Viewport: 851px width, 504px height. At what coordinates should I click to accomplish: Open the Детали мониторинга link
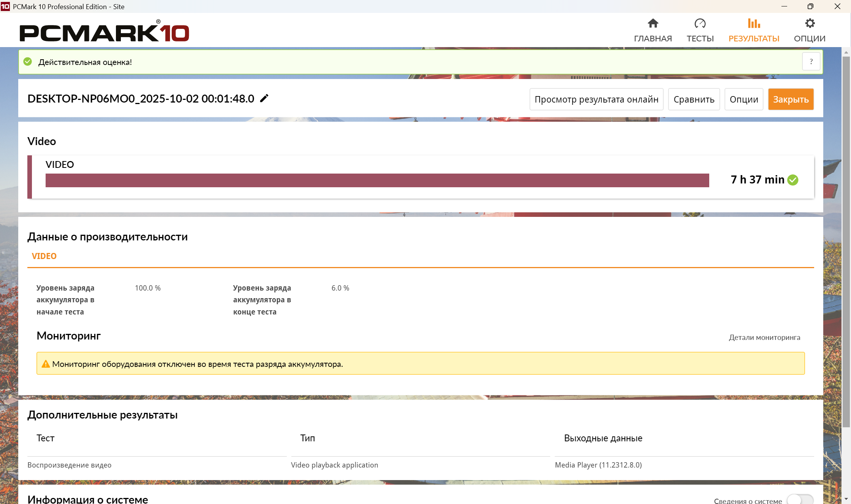click(764, 337)
